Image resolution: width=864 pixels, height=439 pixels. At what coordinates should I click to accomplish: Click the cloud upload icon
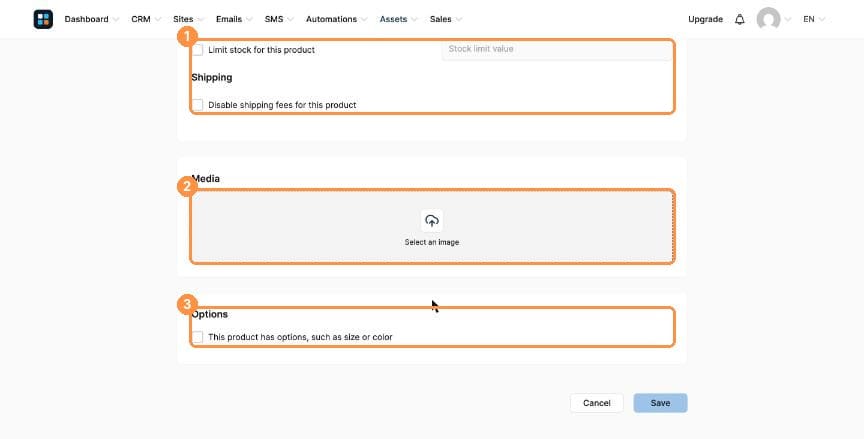(431, 220)
